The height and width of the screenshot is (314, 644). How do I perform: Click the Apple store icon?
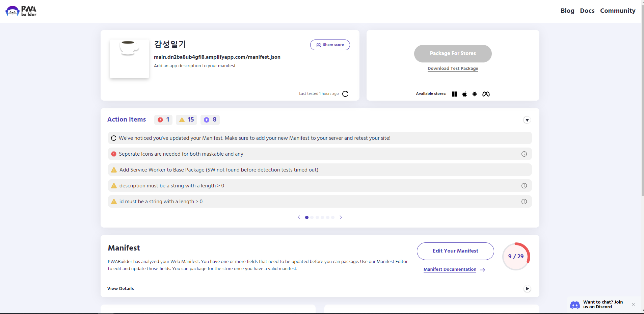[x=464, y=94]
